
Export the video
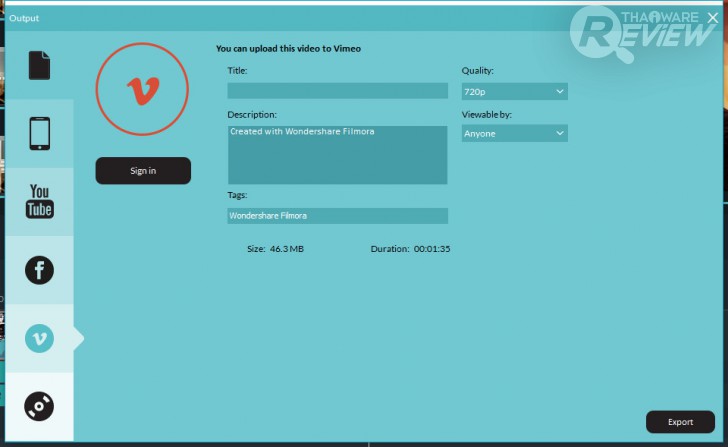[680, 422]
